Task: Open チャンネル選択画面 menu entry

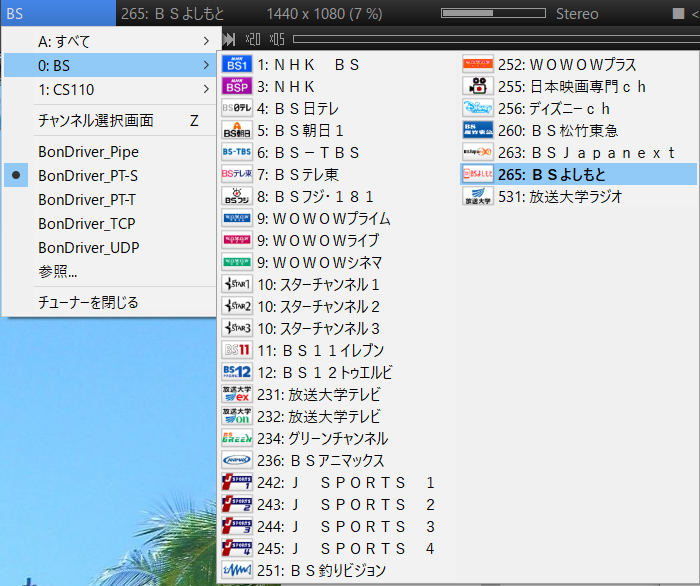Action: [x=110, y=121]
